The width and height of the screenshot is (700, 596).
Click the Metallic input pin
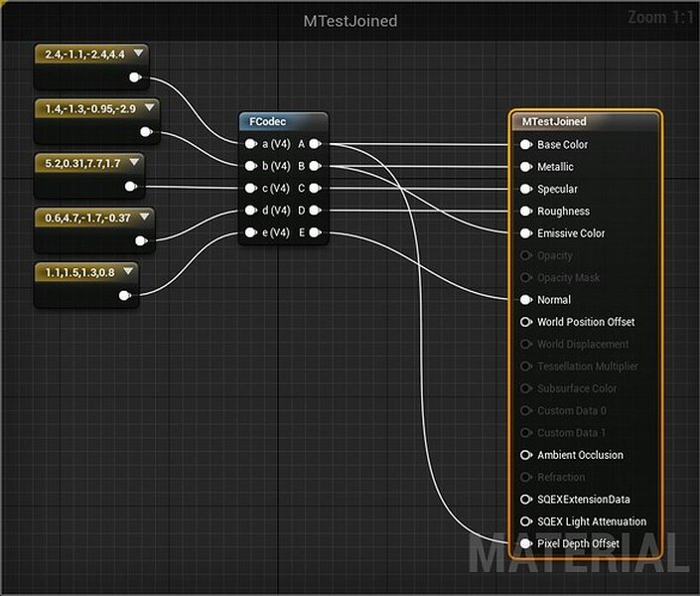tap(526, 167)
